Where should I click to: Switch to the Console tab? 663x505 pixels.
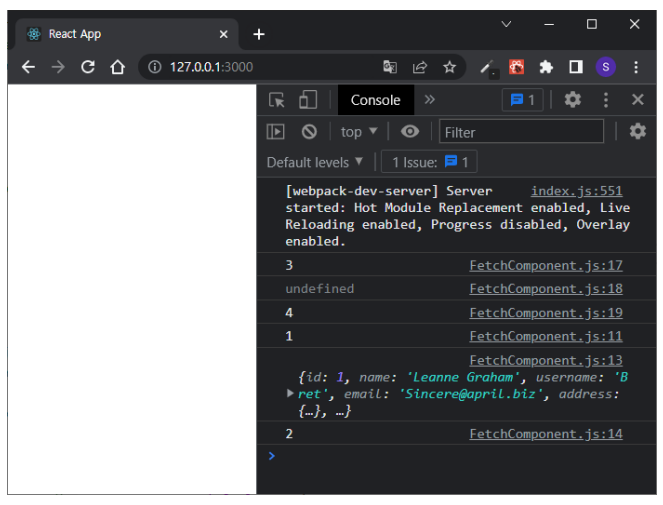pos(375,100)
